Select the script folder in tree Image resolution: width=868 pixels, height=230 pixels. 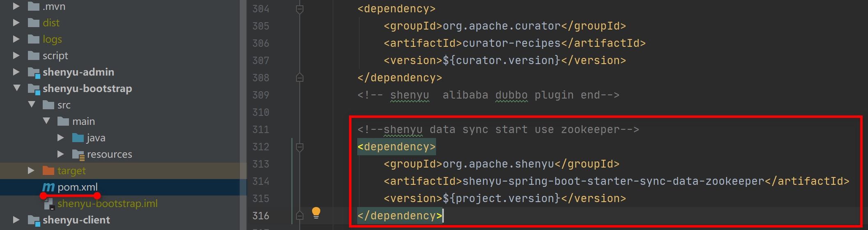pos(55,56)
